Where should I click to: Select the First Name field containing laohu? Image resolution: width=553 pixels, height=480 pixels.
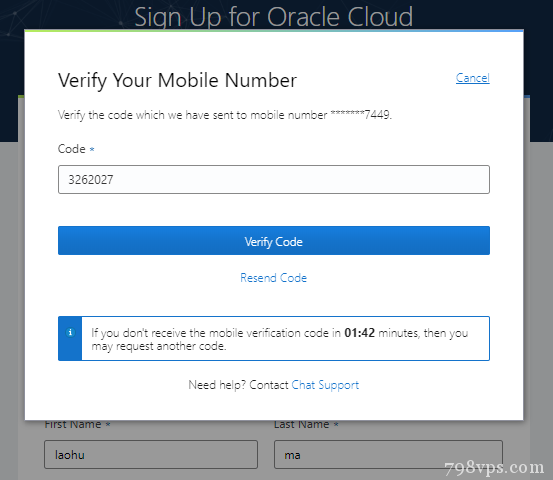tap(151, 454)
